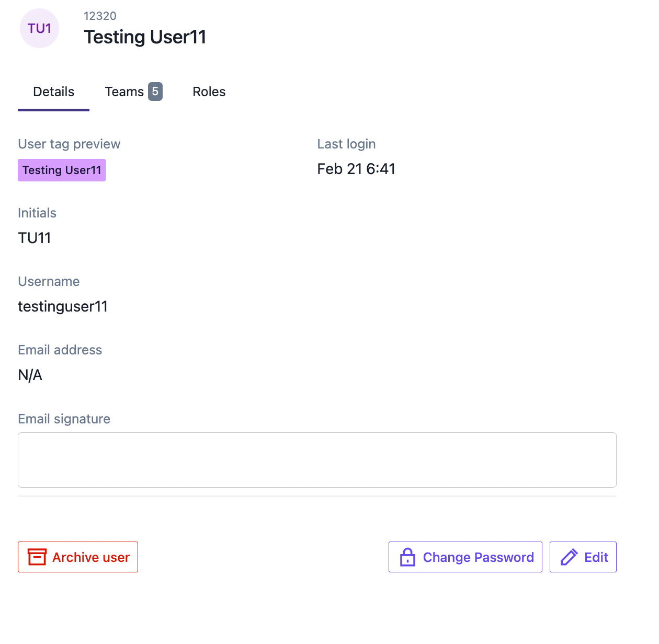659x644 pixels.
Task: Click inside the Email signature box
Action: pos(317,460)
